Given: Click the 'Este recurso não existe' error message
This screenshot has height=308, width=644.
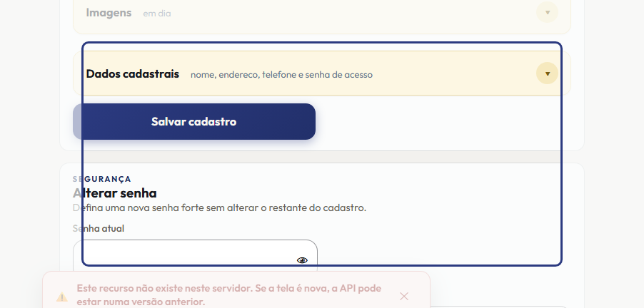Looking at the screenshot, I should 229,295.
